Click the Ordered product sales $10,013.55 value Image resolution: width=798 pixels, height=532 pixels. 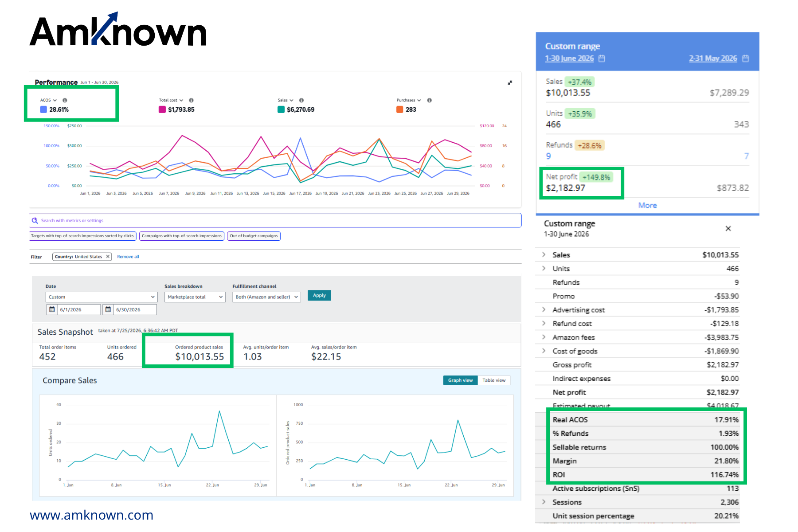[x=199, y=357]
